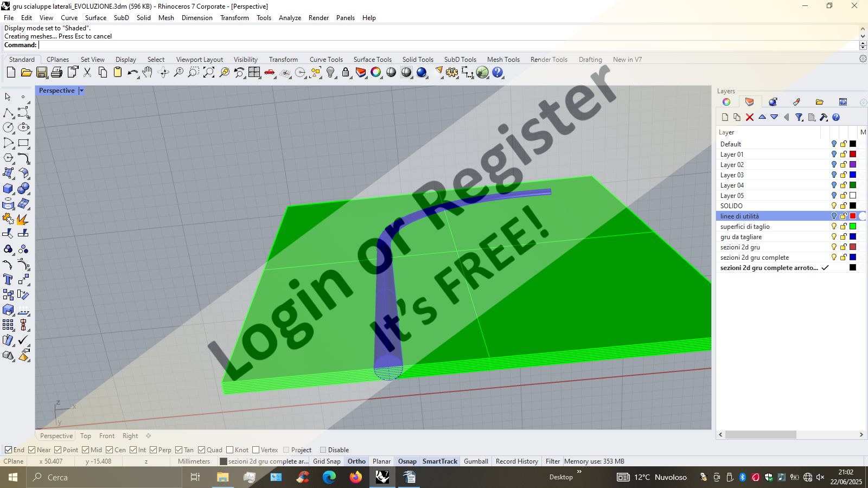Enable the Vertex osnap checkbox

(x=256, y=450)
